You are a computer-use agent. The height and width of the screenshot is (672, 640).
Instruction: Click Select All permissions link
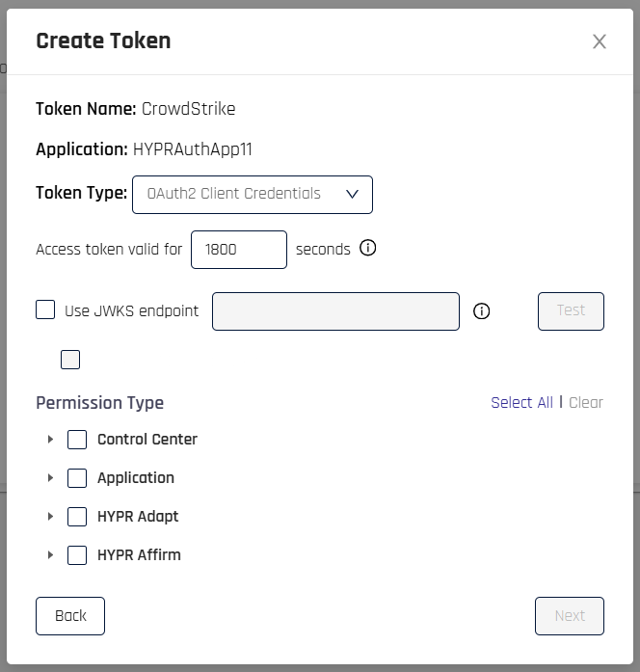521,403
